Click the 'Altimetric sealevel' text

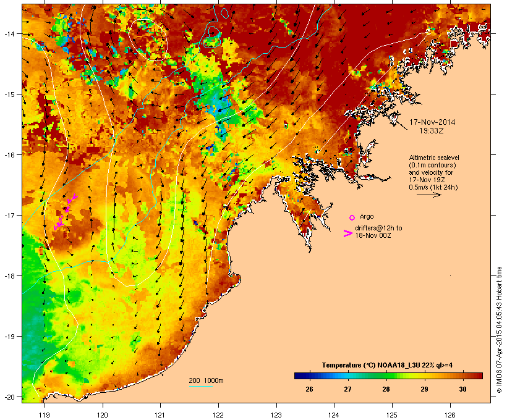pos(434,157)
